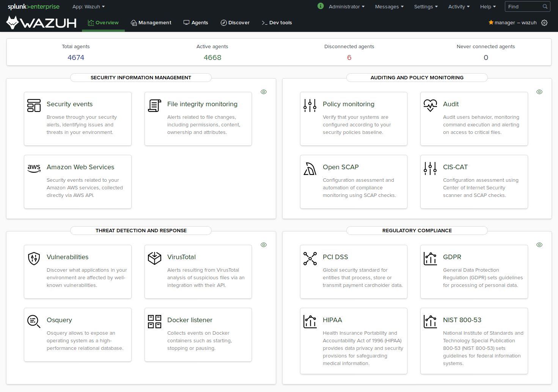This screenshot has width=558, height=392.
Task: Click the NIST 800-53 chart icon
Action: (430, 321)
